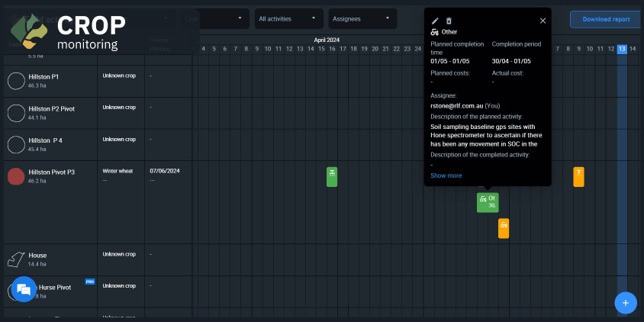
Task: Click the Hillston P1 circular field thumbnail
Action: click(17, 81)
